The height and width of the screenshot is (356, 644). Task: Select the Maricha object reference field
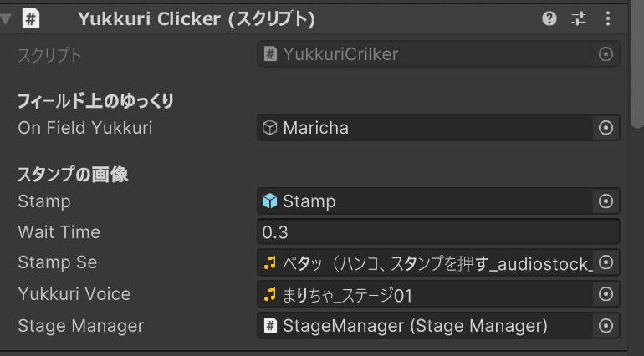coord(426,128)
